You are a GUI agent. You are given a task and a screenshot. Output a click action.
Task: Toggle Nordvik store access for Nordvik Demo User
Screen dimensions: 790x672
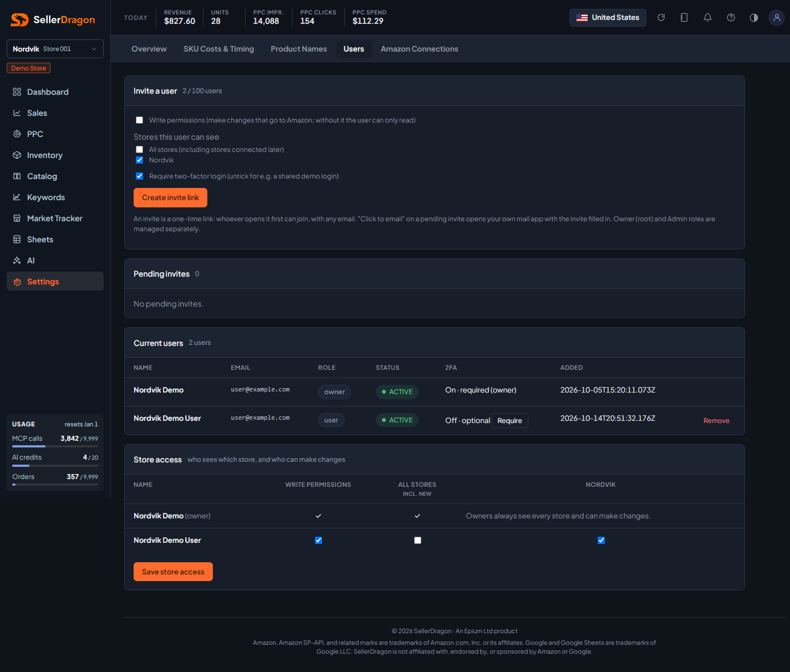point(601,541)
